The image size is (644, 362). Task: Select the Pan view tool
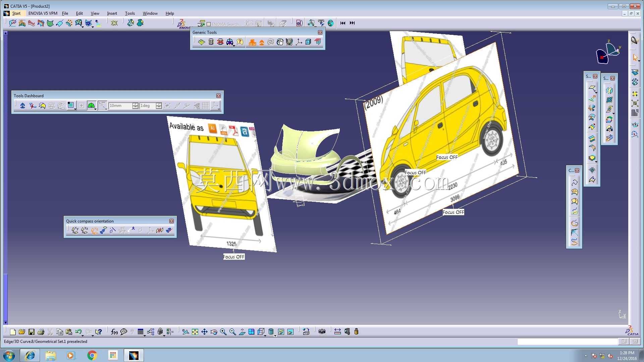204,332
